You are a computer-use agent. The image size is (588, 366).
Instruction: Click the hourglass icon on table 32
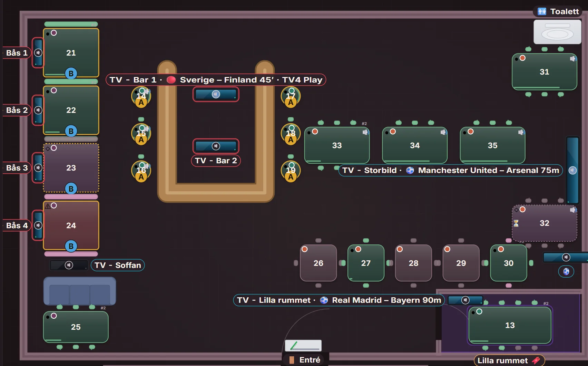pos(516,223)
